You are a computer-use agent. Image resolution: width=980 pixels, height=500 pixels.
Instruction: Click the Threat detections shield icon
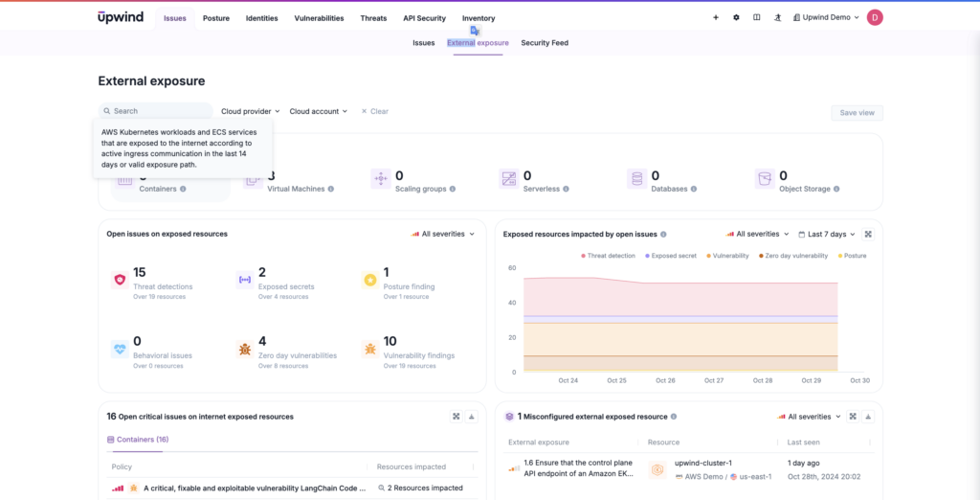[x=120, y=280]
